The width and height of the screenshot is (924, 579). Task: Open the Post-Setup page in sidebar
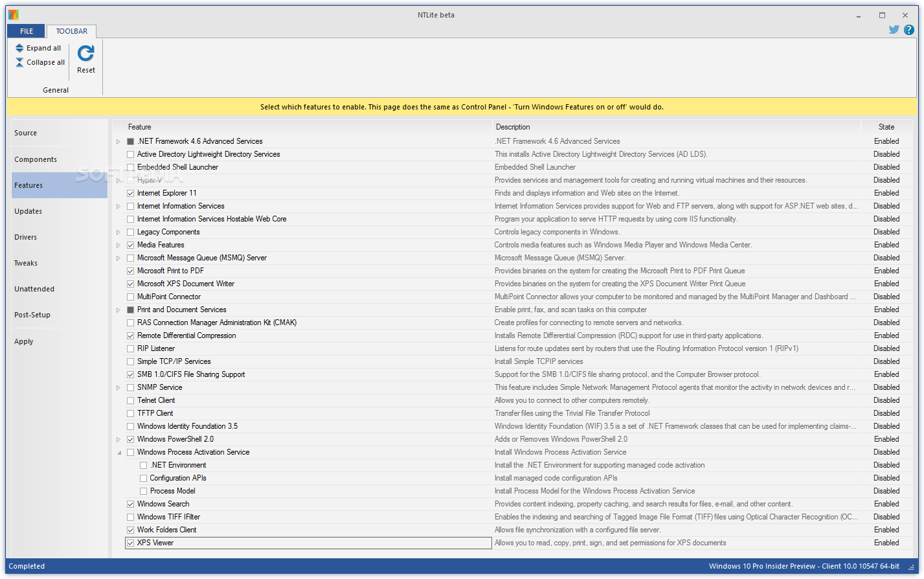[x=60, y=315]
